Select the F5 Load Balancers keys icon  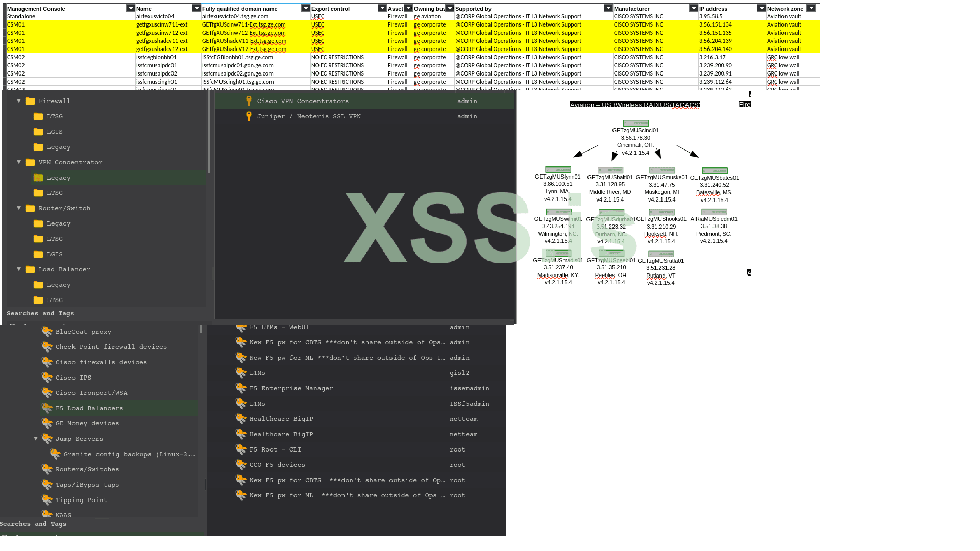click(x=47, y=408)
